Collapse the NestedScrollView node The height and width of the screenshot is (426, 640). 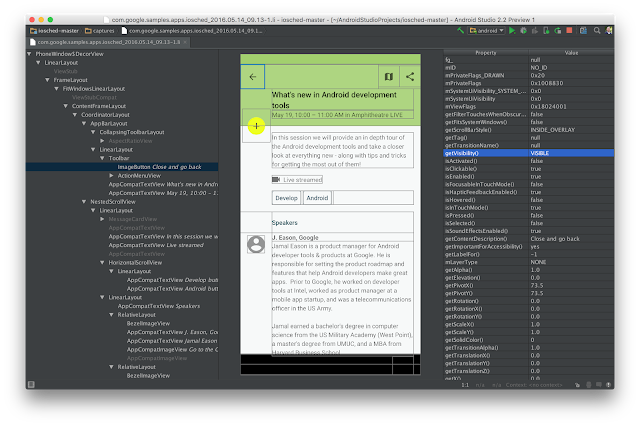(84, 202)
